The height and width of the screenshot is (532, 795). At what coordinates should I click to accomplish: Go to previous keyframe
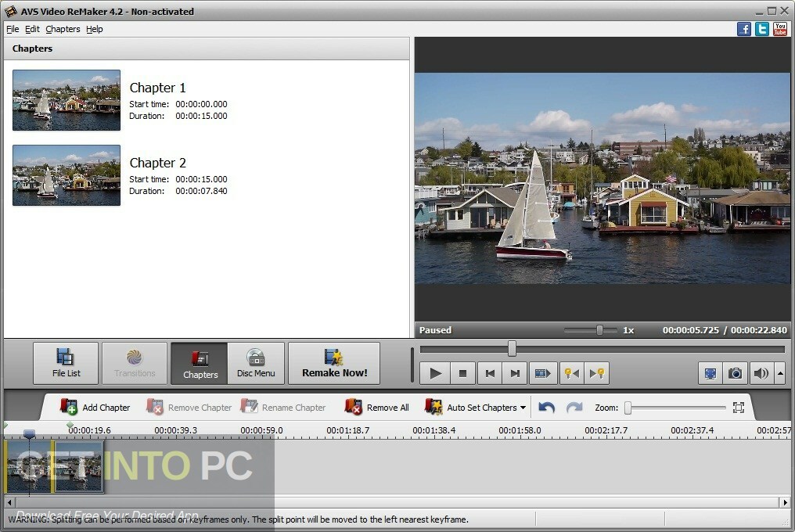[572, 374]
